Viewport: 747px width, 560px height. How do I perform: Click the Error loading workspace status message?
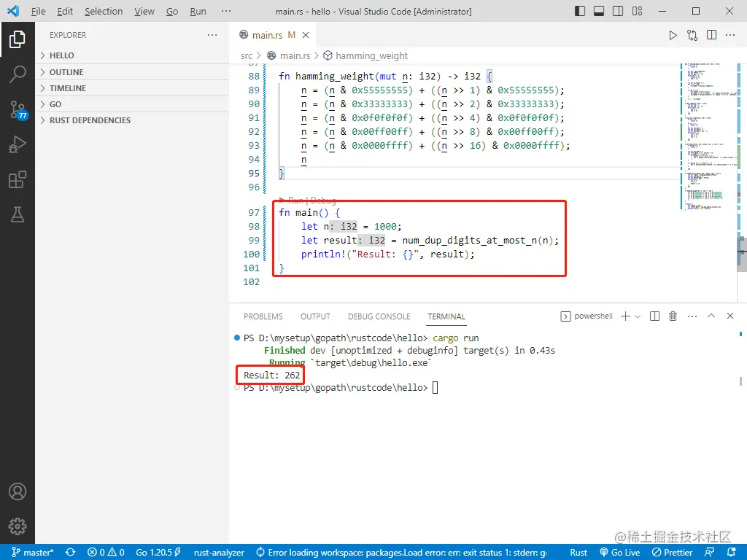401,553
